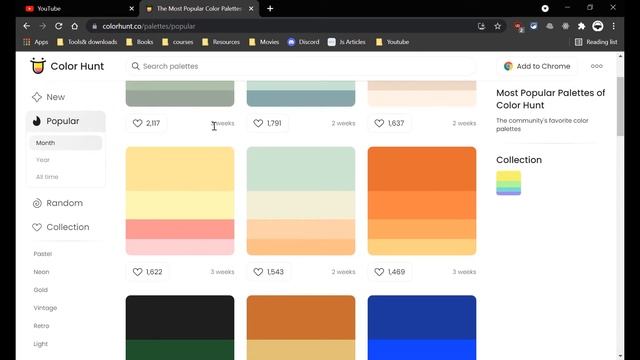Like the palette with 1,637 likes
The image size is (640, 360).
pos(389,123)
